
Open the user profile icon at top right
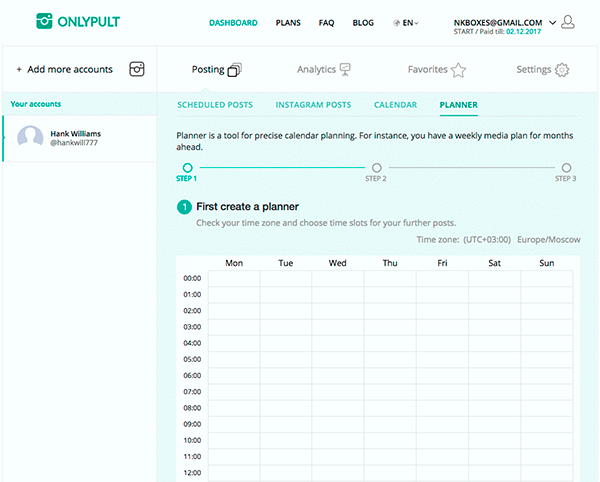(x=568, y=22)
